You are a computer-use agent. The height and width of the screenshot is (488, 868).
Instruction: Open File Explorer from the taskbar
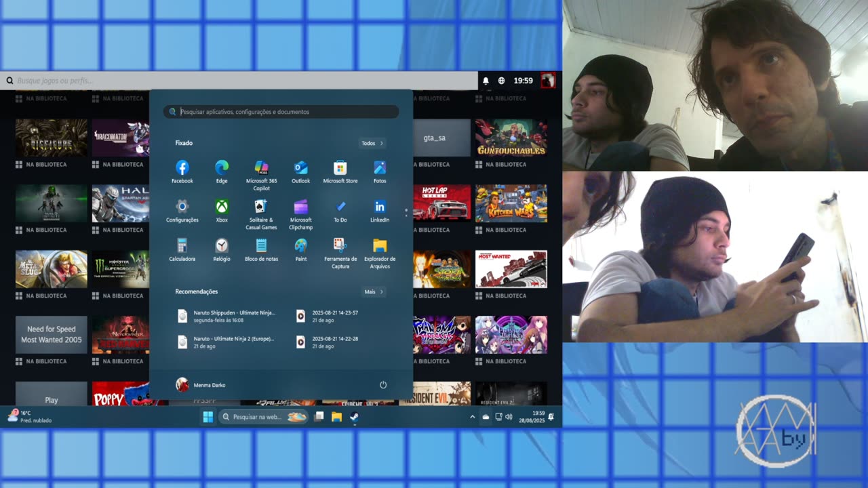(x=336, y=417)
